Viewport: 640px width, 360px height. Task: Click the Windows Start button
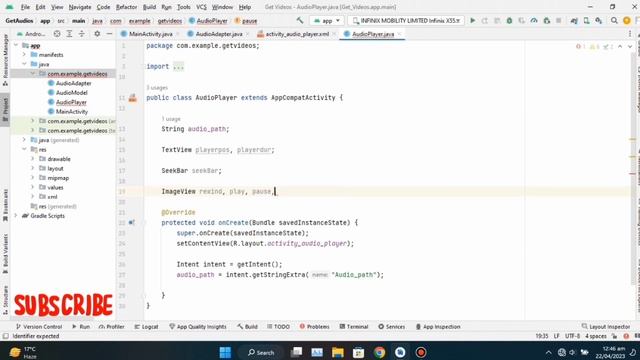pyautogui.click(x=225, y=352)
